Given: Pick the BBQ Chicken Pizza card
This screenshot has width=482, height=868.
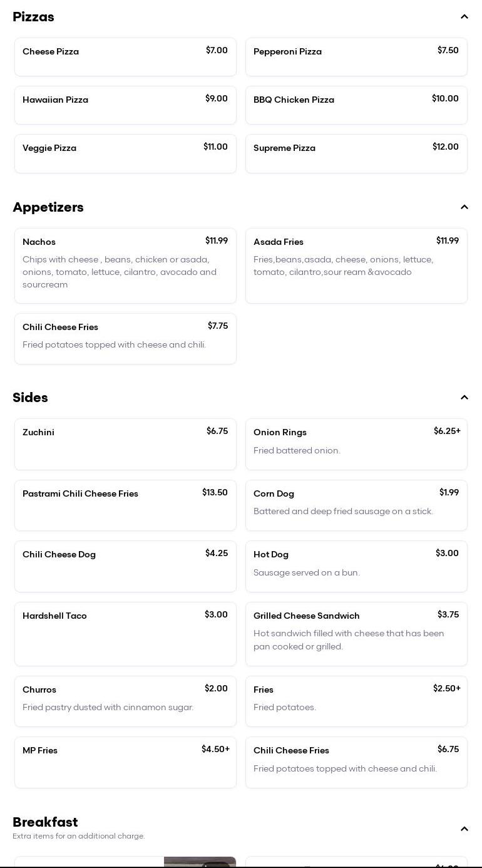Looking at the screenshot, I should 356,105.
